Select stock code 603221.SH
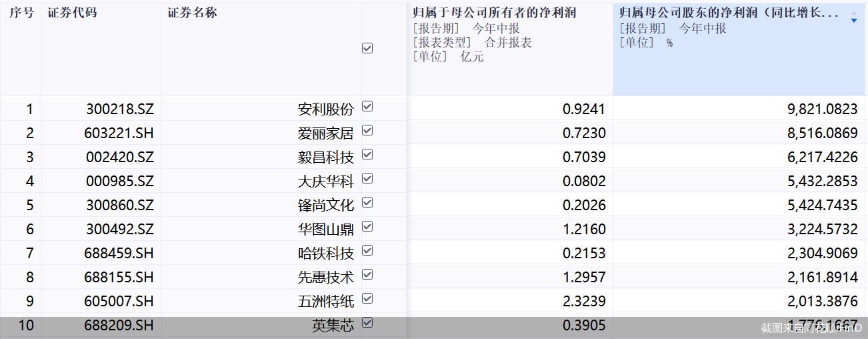Viewport: 868px width, 339px height. [x=119, y=133]
